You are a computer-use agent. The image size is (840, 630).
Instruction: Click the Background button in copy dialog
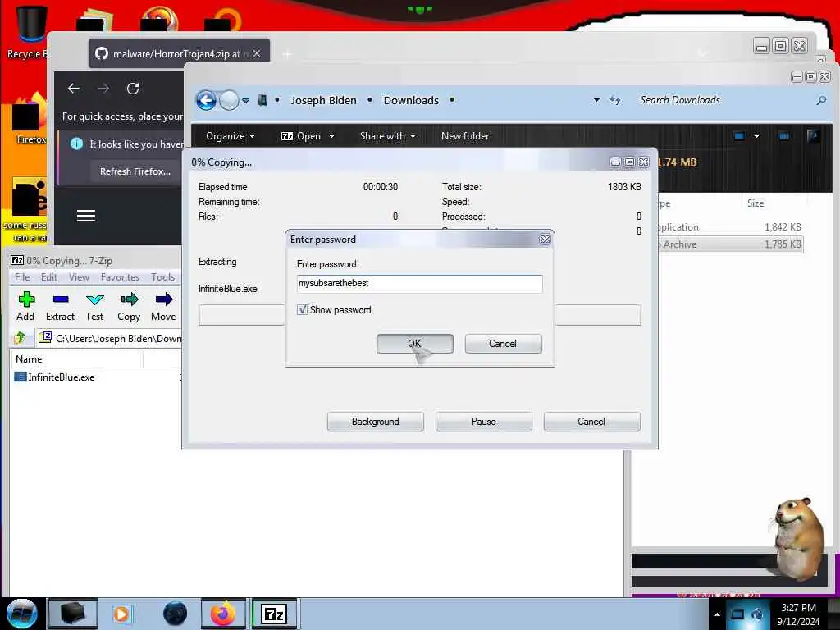tap(376, 422)
